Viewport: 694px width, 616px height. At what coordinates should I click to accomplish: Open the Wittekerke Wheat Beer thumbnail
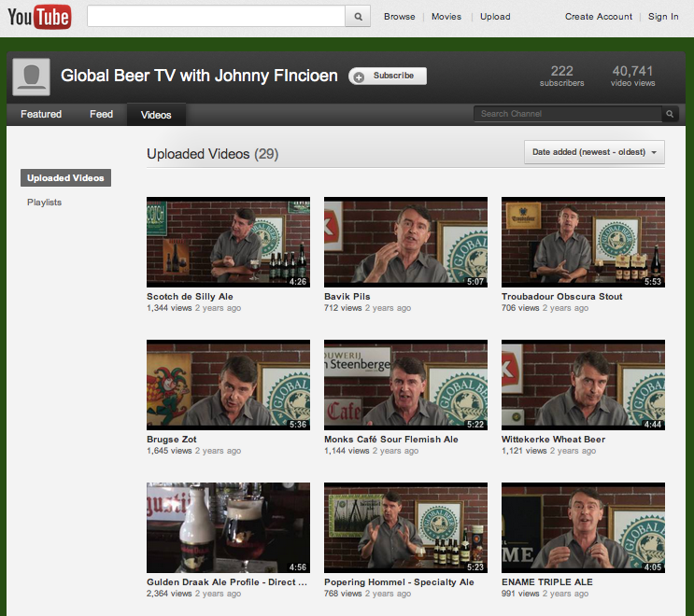(x=584, y=385)
